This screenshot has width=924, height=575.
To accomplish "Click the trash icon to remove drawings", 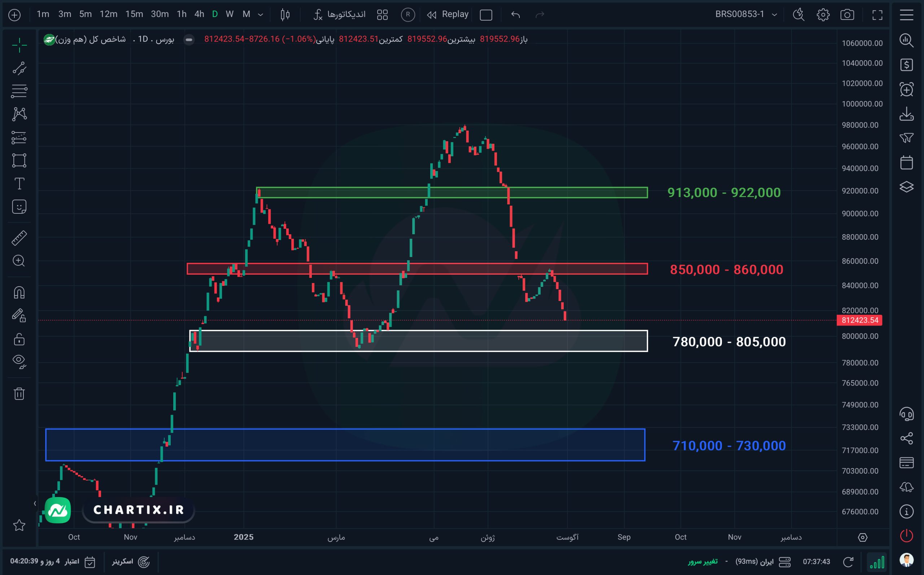I will [19, 393].
